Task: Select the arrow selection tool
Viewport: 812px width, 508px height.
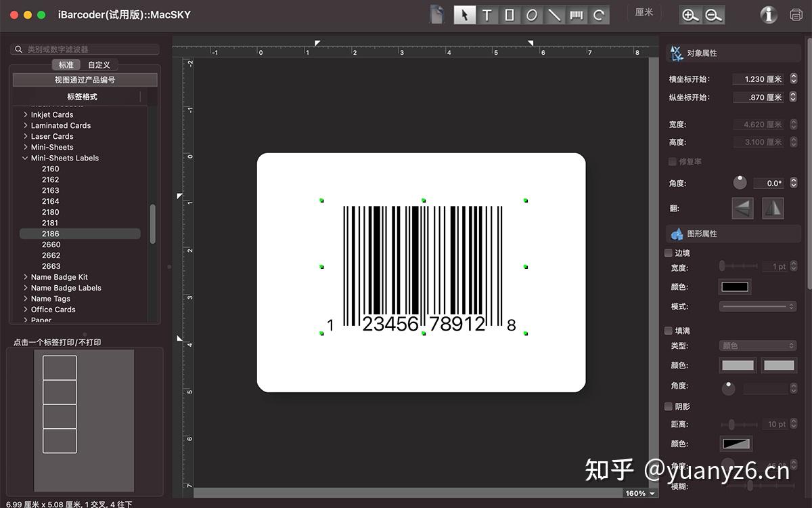Action: click(x=464, y=14)
